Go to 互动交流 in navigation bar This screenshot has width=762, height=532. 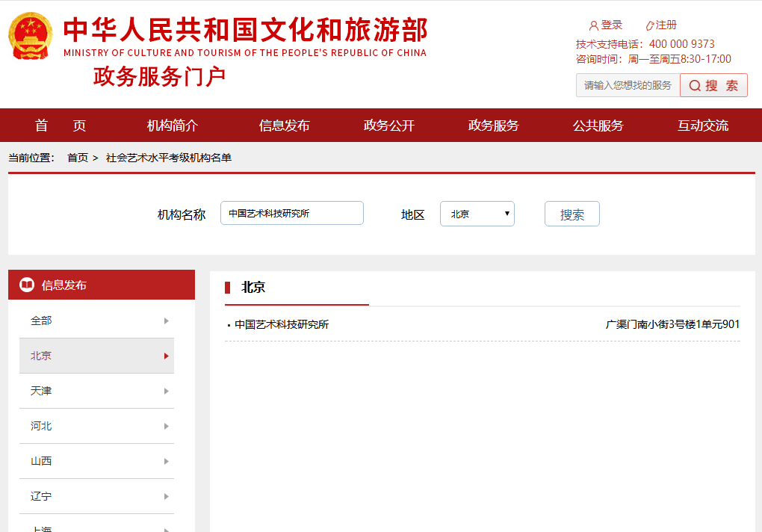703,126
